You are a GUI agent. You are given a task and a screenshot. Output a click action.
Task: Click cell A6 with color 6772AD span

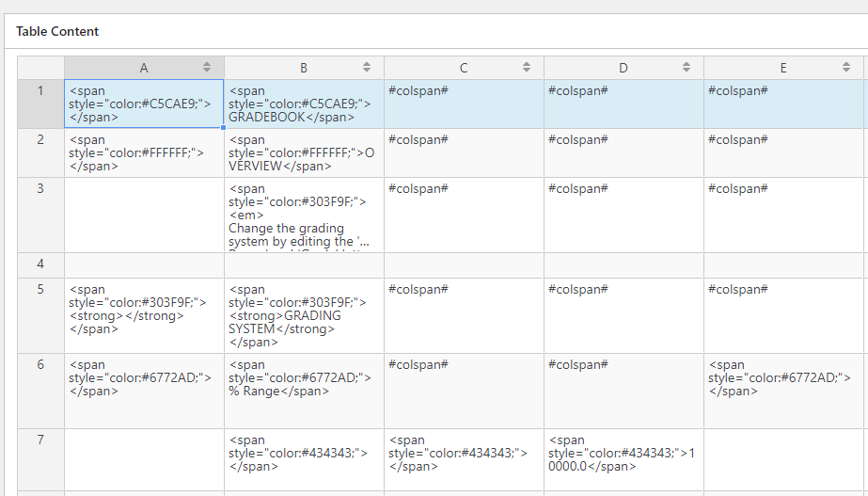(144, 391)
